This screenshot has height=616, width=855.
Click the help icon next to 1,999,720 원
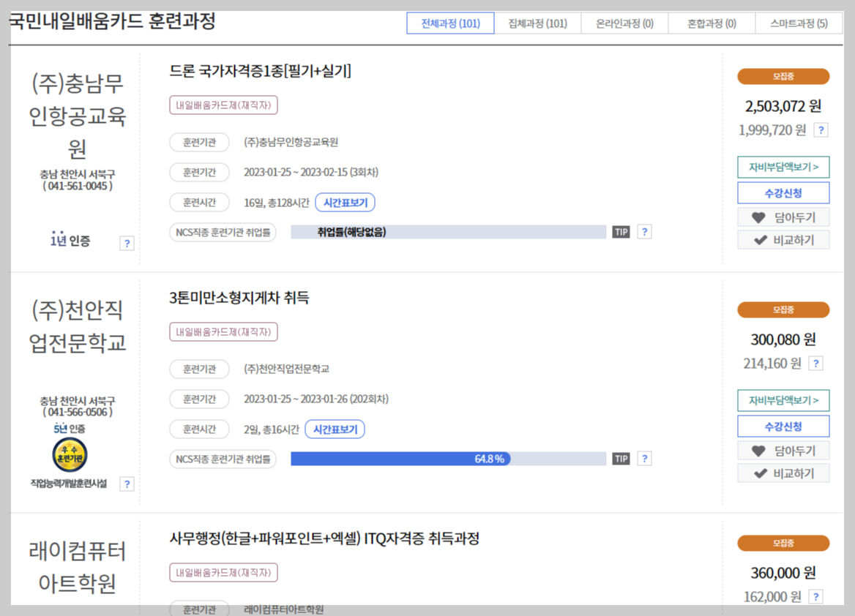click(821, 130)
